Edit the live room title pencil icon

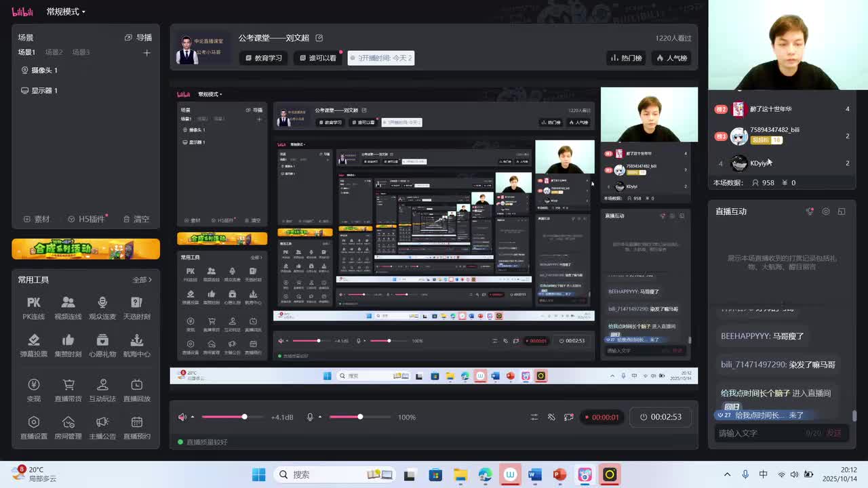point(319,38)
